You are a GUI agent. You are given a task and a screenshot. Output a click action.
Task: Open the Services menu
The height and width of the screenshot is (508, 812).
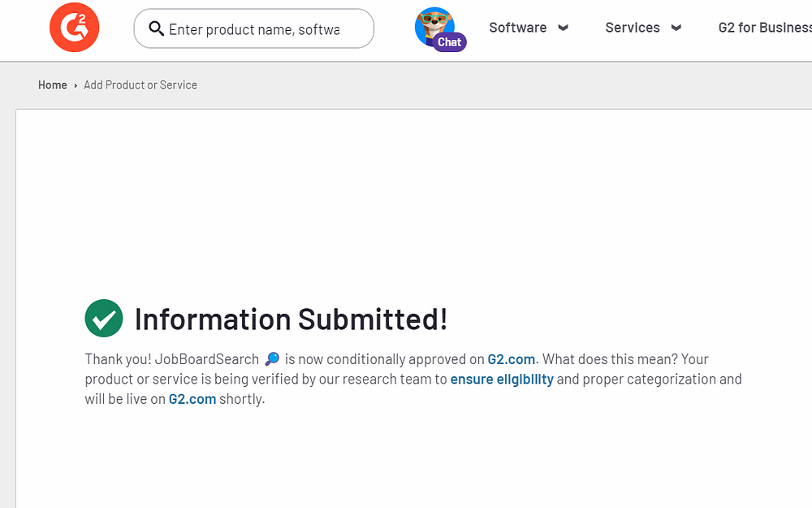tap(633, 28)
